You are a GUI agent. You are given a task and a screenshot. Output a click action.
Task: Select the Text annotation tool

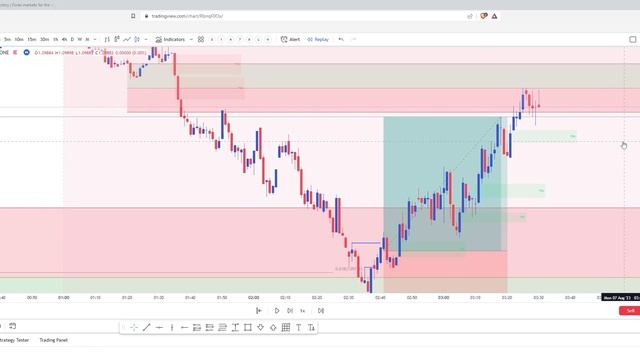point(298,327)
